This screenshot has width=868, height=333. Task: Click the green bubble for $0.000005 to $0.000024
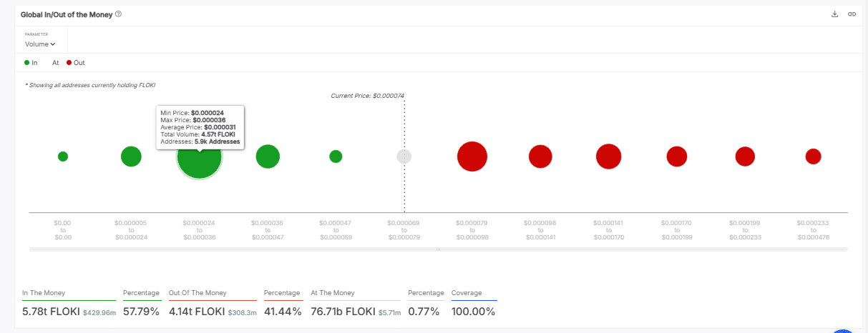click(131, 156)
